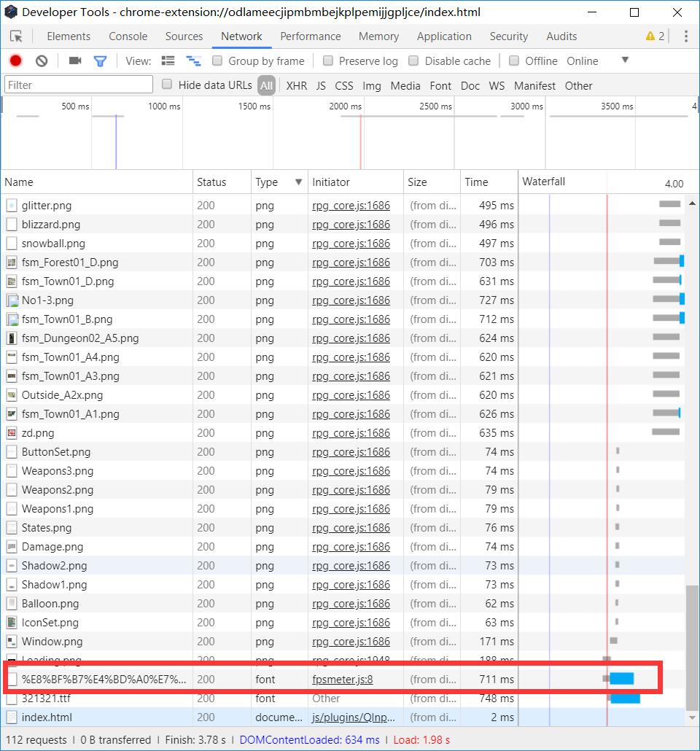Open the Performance tab

click(x=311, y=36)
